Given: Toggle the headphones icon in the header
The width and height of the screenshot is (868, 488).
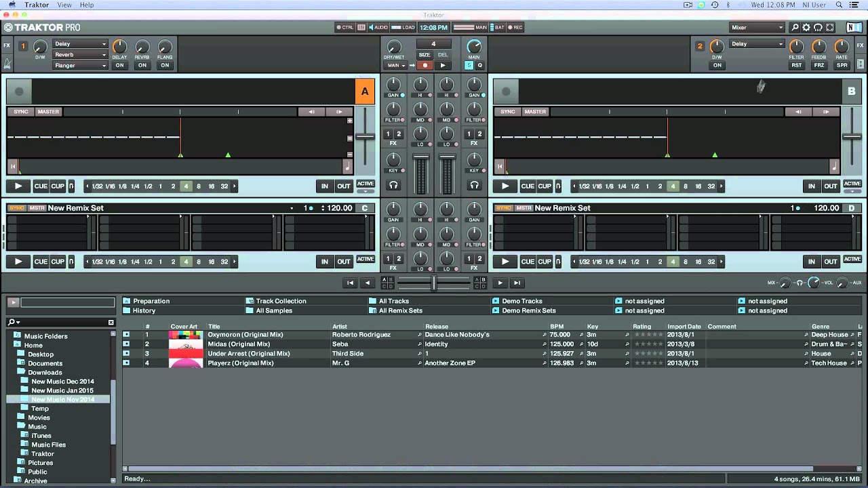Looking at the screenshot, I should coord(818,28).
